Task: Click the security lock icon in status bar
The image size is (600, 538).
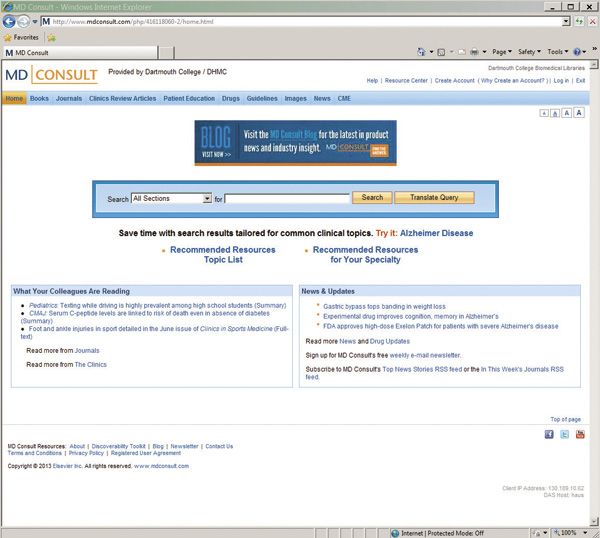Action: pyautogui.click(x=537, y=533)
